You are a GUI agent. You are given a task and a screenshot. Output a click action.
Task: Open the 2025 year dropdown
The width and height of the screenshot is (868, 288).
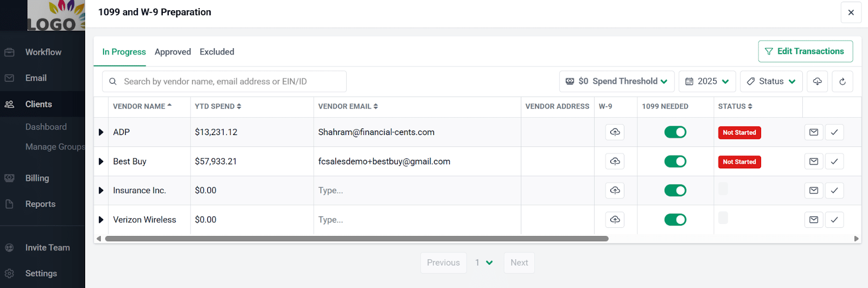pos(707,81)
